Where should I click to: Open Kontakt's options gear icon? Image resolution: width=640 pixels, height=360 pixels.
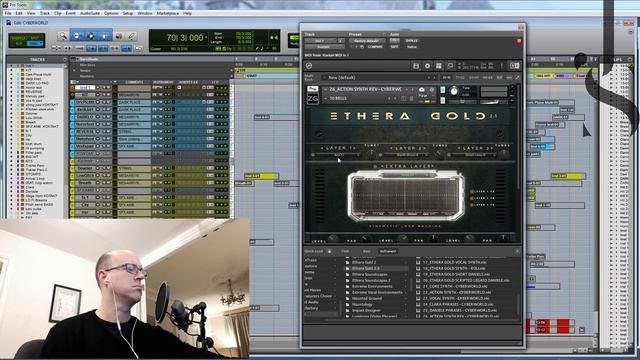427,66
